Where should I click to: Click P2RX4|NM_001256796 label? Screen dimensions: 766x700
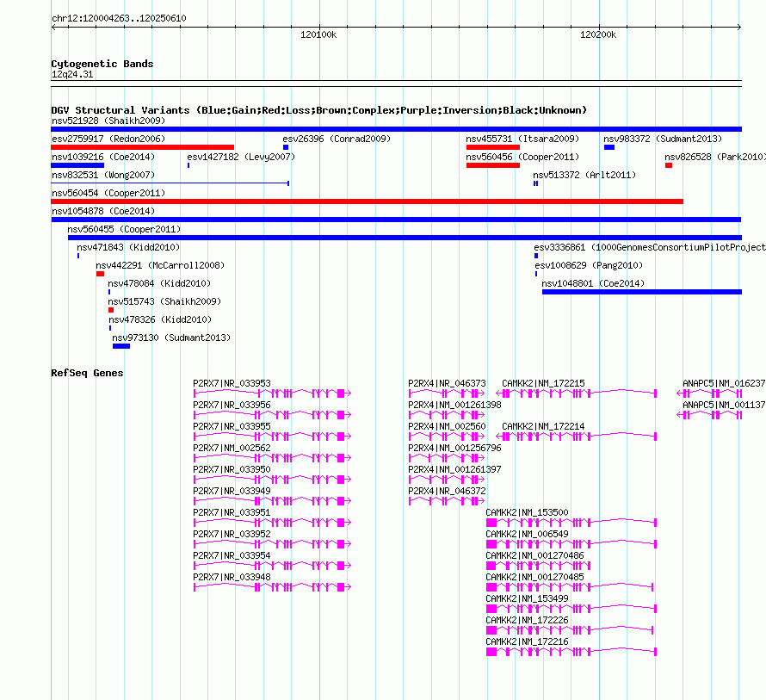tap(454, 449)
